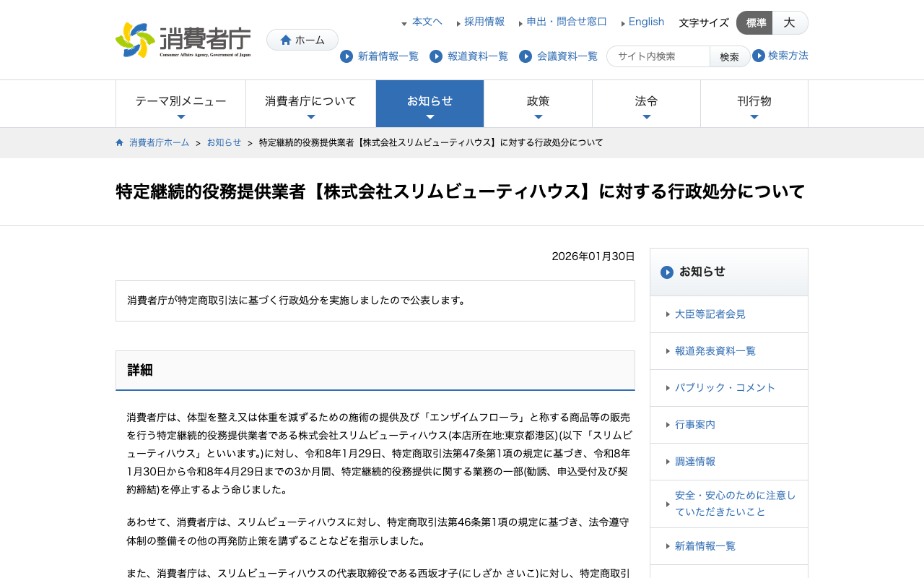The image size is (924, 578).
Task: Expand the テーマ別メニュー dropdown menu
Action: click(x=180, y=104)
